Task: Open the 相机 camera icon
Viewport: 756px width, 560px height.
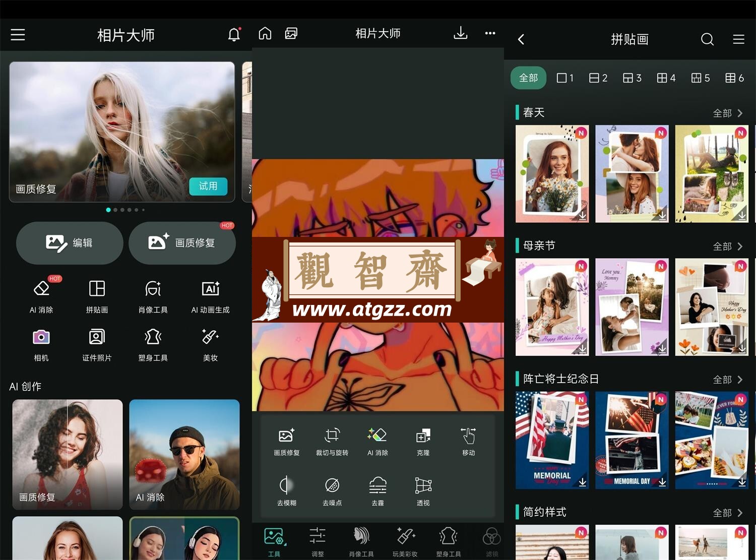Action: coord(41,345)
